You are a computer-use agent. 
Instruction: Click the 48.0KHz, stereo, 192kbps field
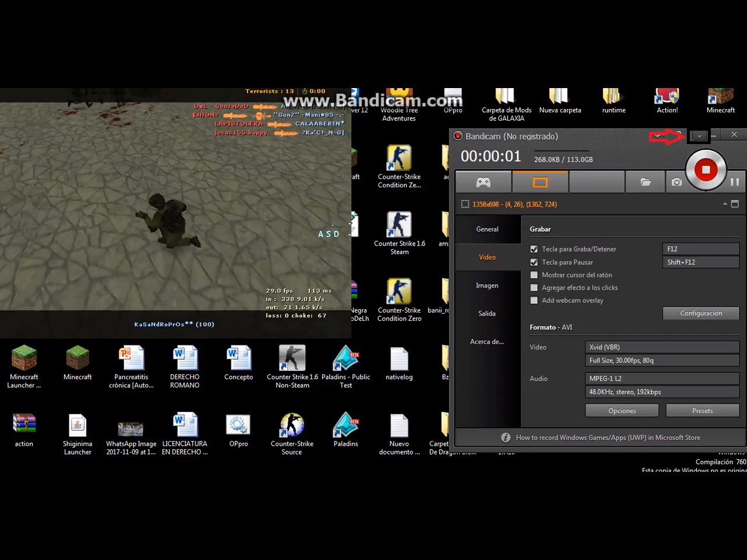pyautogui.click(x=662, y=392)
